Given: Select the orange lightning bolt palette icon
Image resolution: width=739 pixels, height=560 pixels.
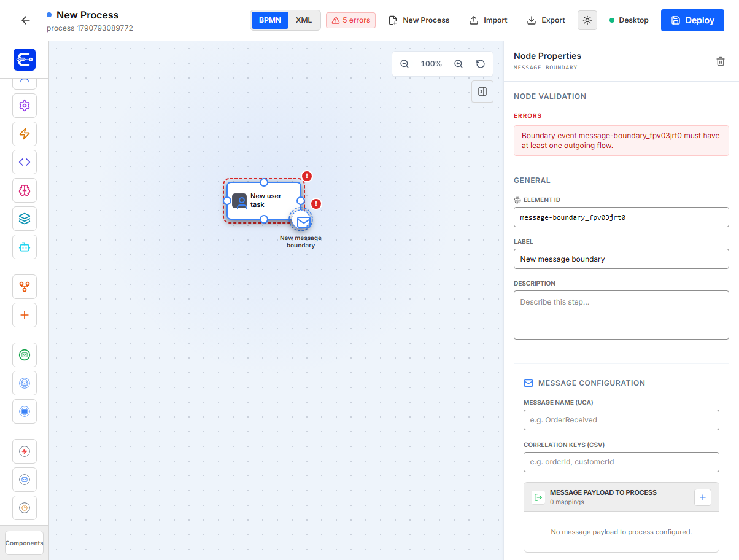Looking at the screenshot, I should click(x=25, y=134).
